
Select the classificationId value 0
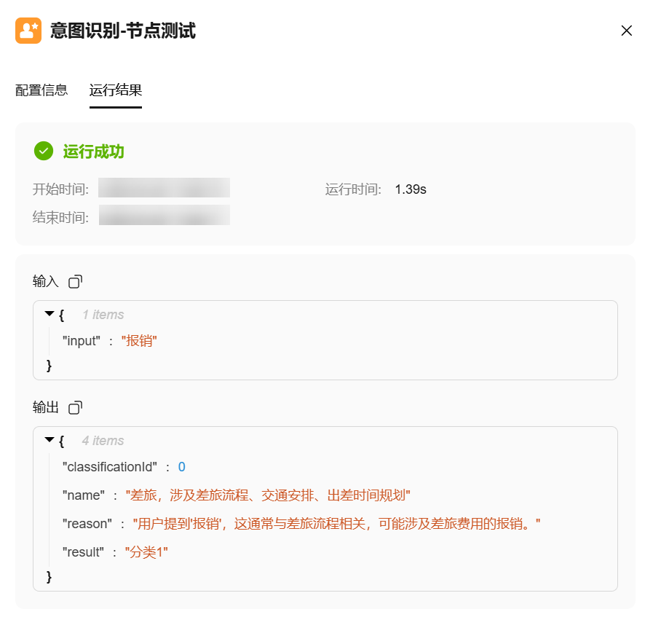tap(182, 467)
